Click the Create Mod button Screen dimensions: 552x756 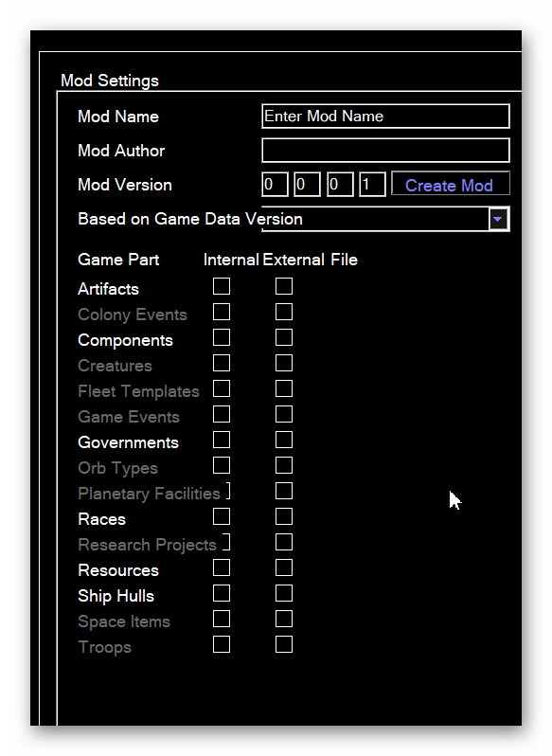point(450,184)
